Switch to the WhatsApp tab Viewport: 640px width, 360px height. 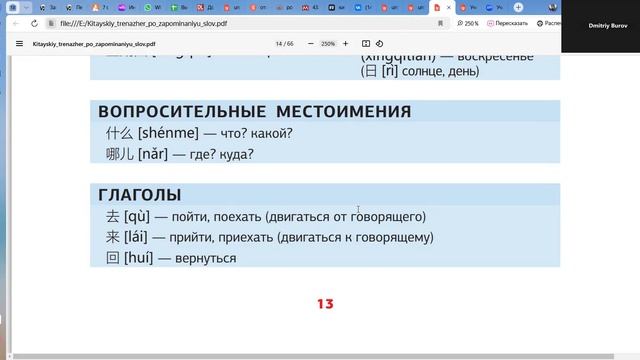pos(152,7)
